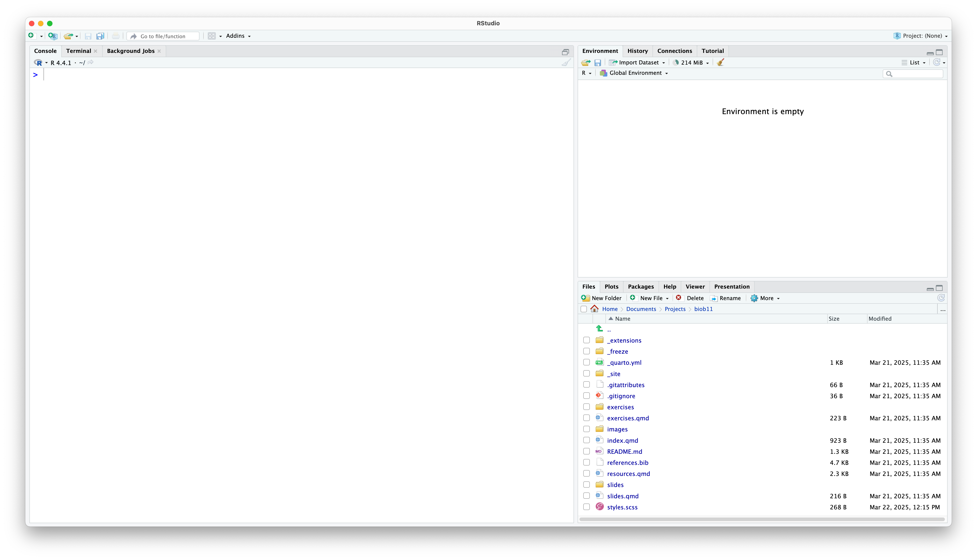Check the box next to index.qmd
Screen dimensions: 977x560
click(586, 440)
